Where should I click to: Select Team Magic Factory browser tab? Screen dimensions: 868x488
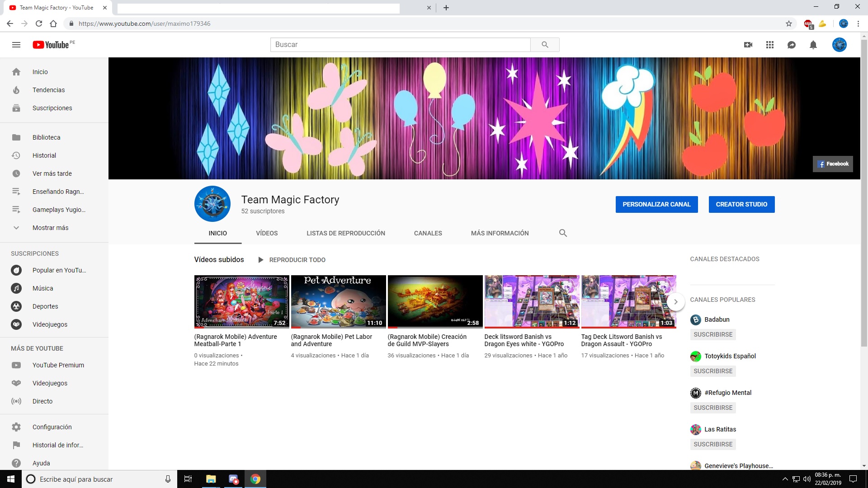click(57, 8)
